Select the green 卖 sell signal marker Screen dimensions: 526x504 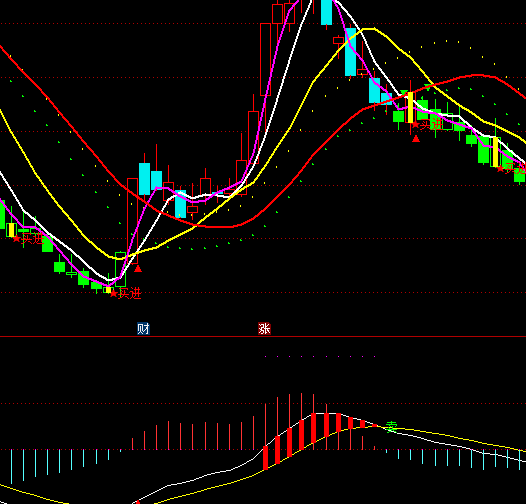[x=391, y=427]
